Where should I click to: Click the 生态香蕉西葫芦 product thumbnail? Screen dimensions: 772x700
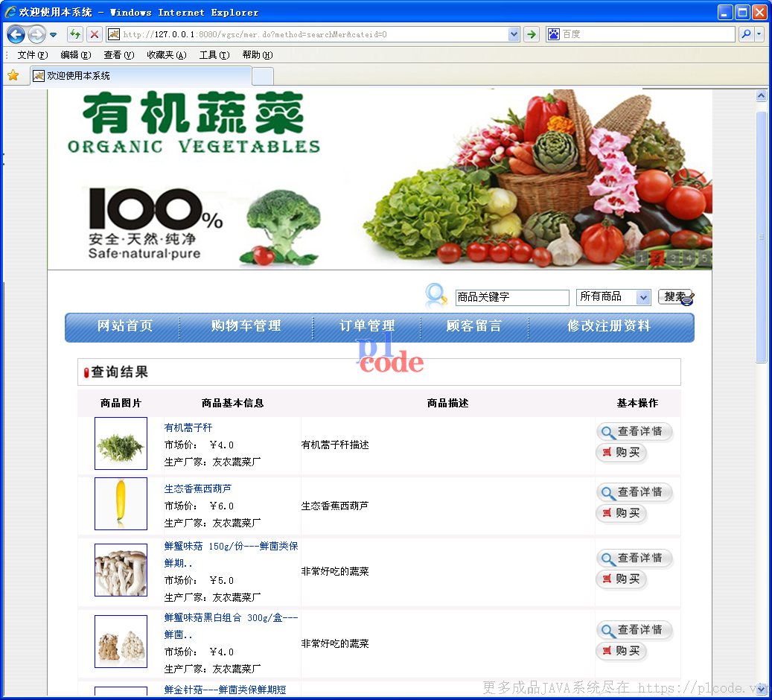(x=121, y=503)
